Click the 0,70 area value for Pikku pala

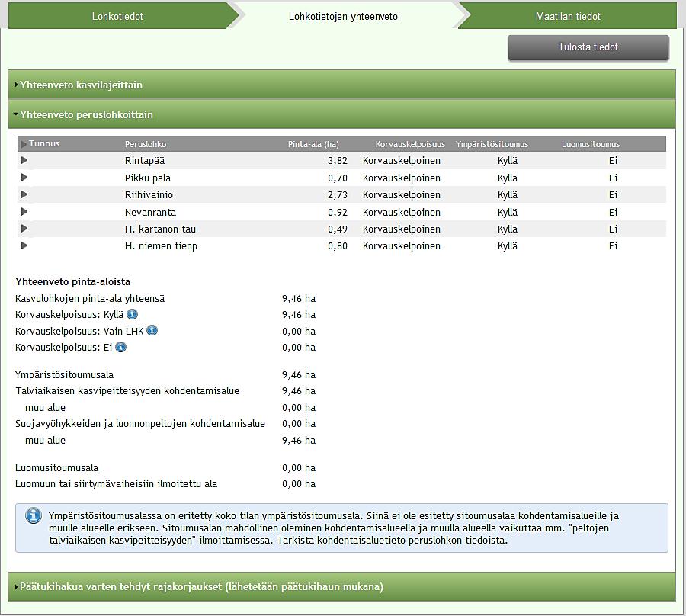coord(338,178)
